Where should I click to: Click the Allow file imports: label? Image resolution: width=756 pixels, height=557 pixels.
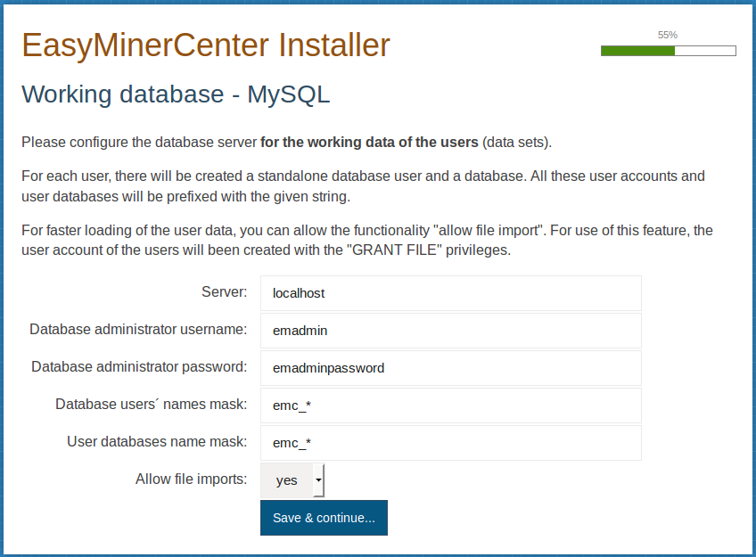(192, 479)
